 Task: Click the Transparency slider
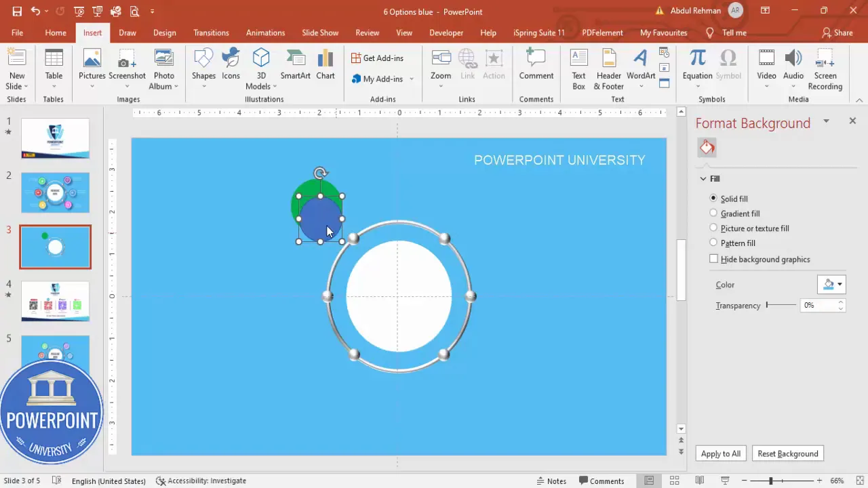[781, 305]
